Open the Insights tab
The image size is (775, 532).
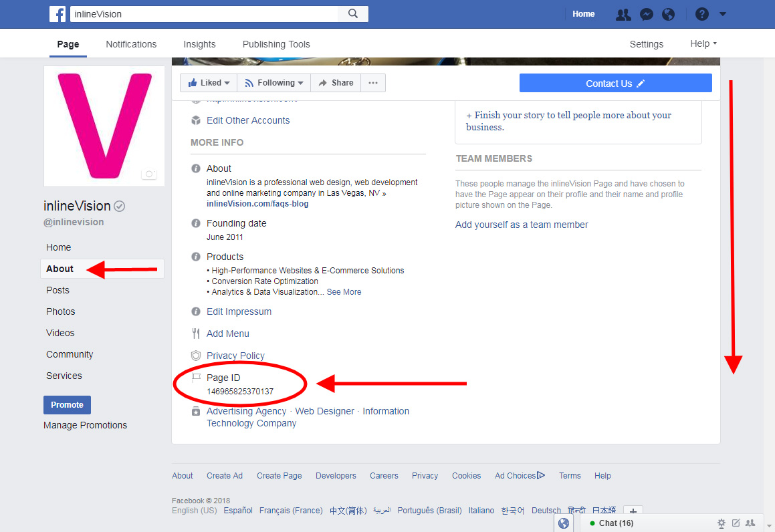[x=200, y=44]
